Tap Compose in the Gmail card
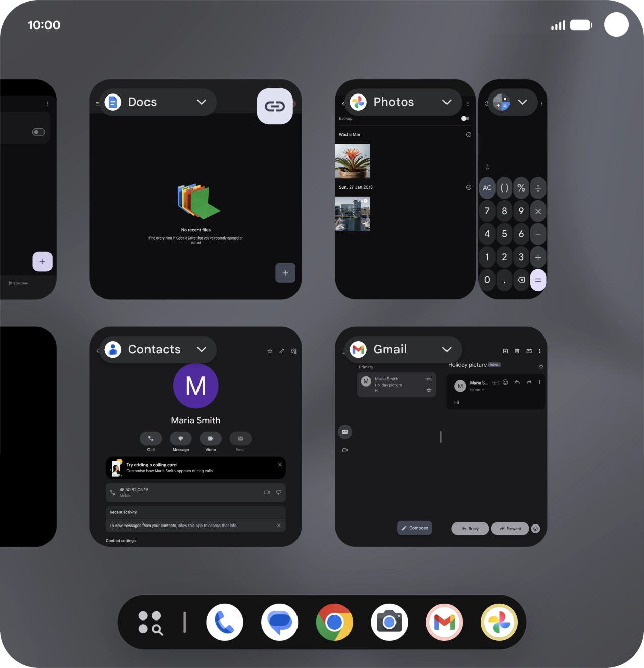 coord(414,528)
